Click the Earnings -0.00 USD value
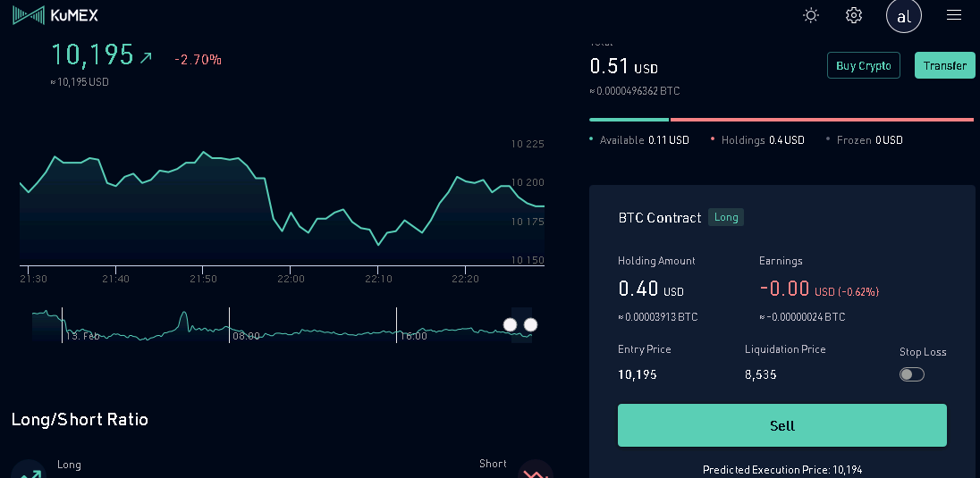 (819, 289)
